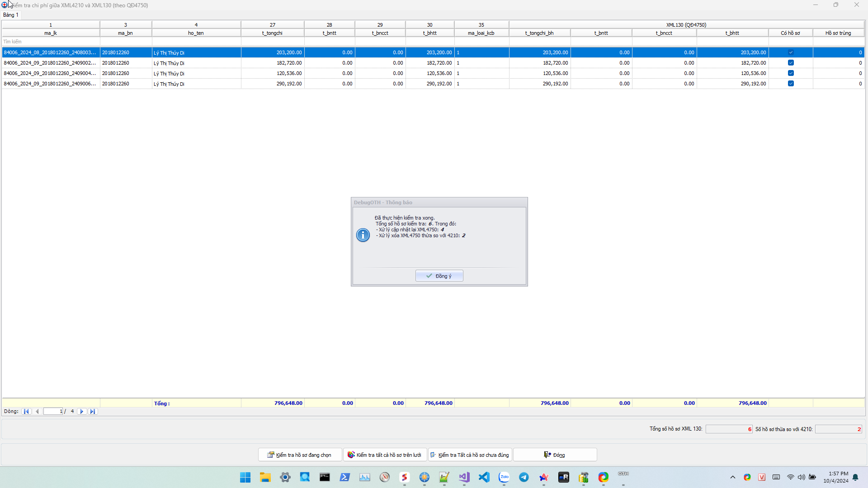Screen dimensions: 868x488
Task: Click the row number input box
Action: coord(53,411)
